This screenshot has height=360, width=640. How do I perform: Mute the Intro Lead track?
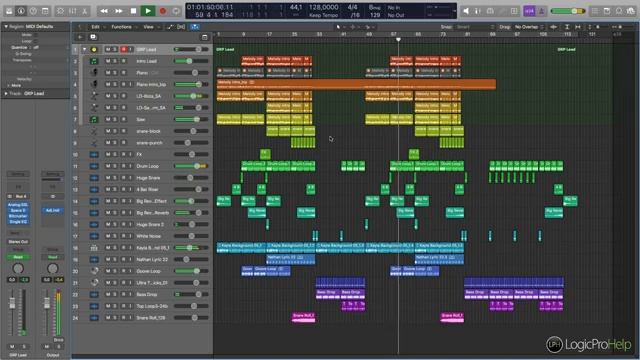click(108, 61)
